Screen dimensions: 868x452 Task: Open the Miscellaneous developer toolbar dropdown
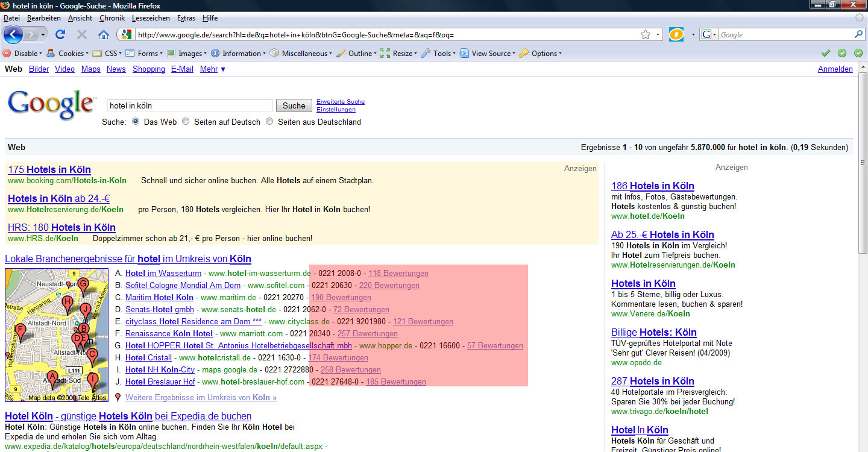(x=301, y=53)
